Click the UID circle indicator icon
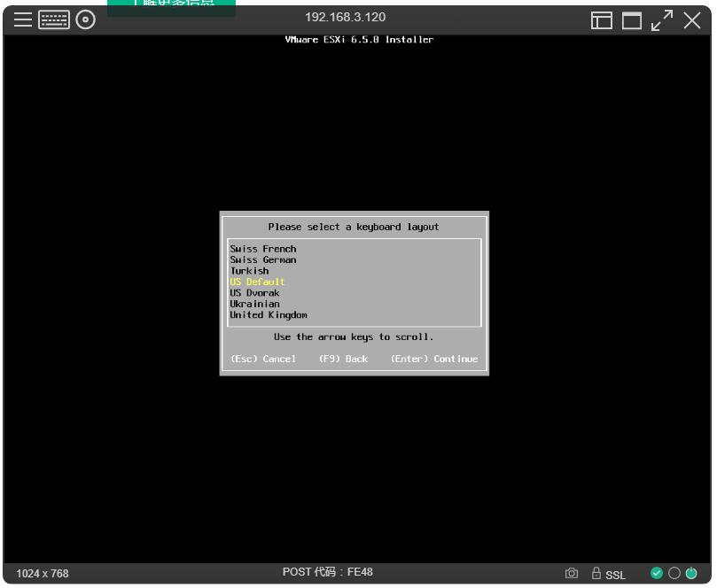 pos(674,573)
